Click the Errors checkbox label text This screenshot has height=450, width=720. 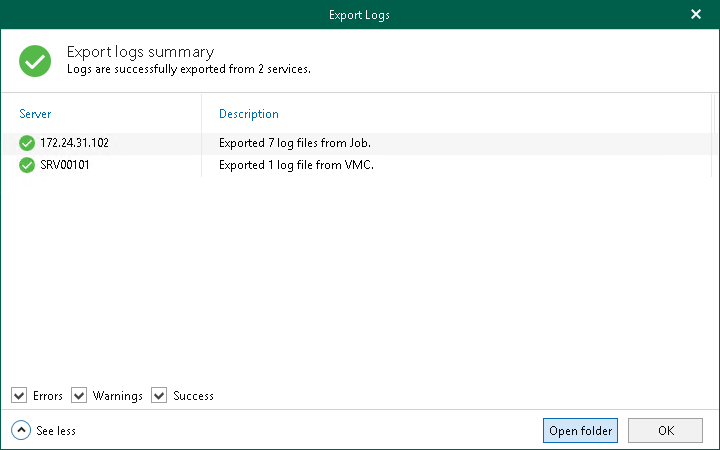[x=48, y=396]
